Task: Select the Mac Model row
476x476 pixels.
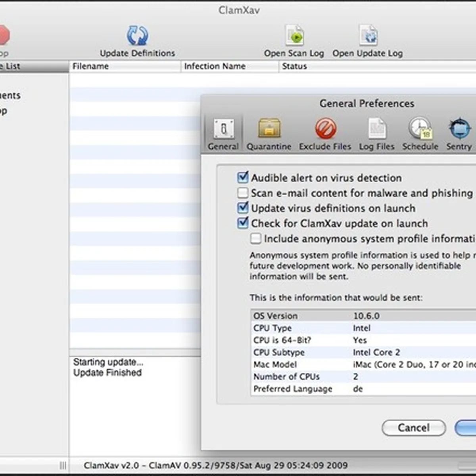Action: (x=363, y=365)
